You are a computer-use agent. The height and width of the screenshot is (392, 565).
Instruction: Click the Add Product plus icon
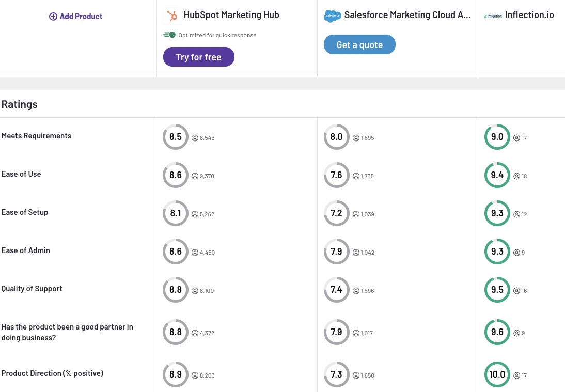(x=53, y=17)
